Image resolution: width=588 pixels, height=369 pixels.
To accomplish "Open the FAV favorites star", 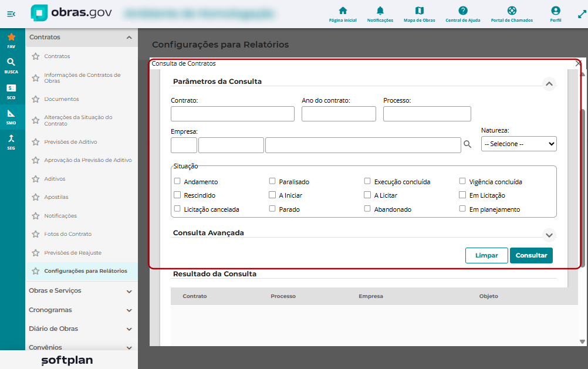I will 11,40.
